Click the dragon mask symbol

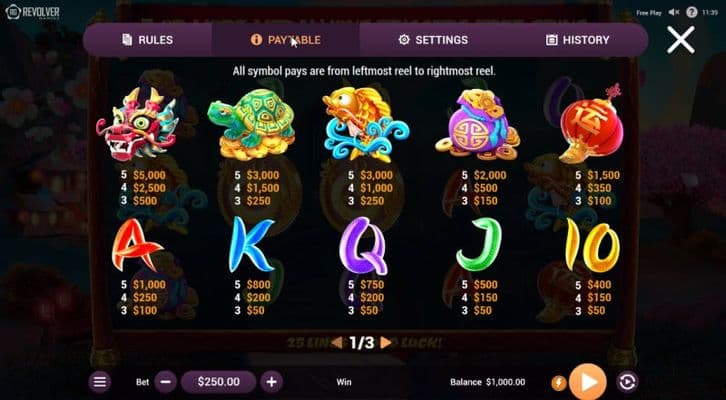point(137,125)
